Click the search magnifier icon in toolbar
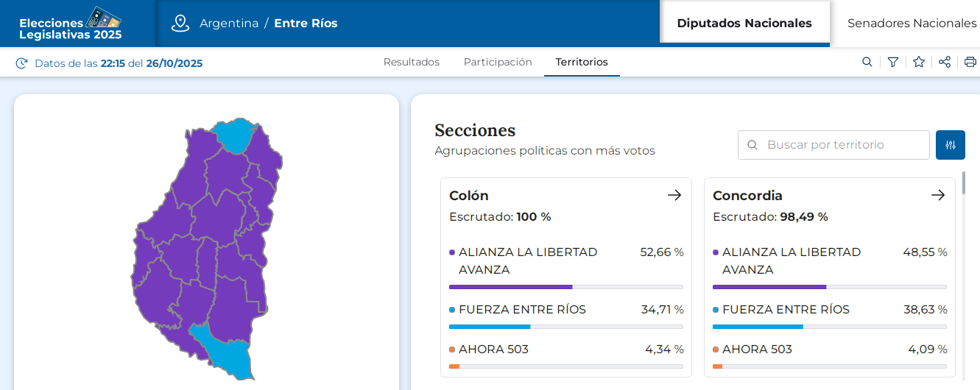 tap(867, 62)
